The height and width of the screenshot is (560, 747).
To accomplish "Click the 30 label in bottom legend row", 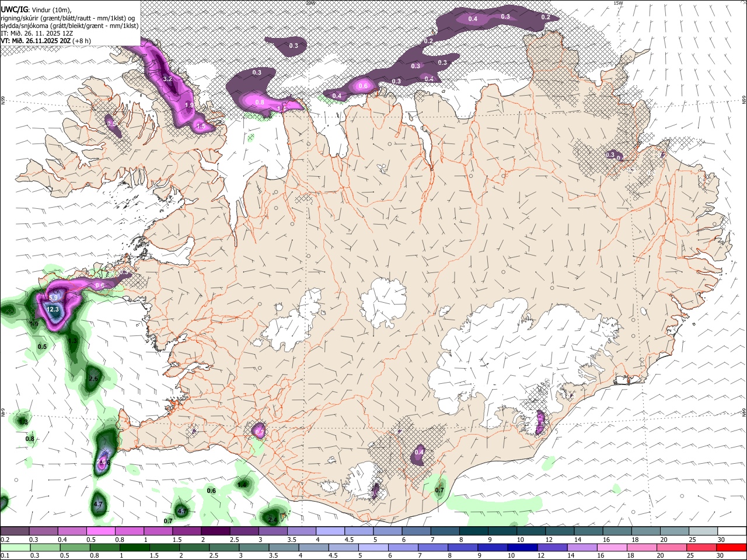I will (720, 555).
